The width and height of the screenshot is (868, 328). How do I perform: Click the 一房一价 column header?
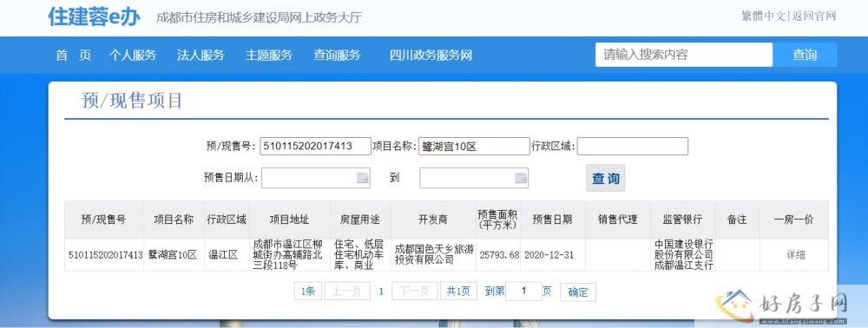click(794, 220)
